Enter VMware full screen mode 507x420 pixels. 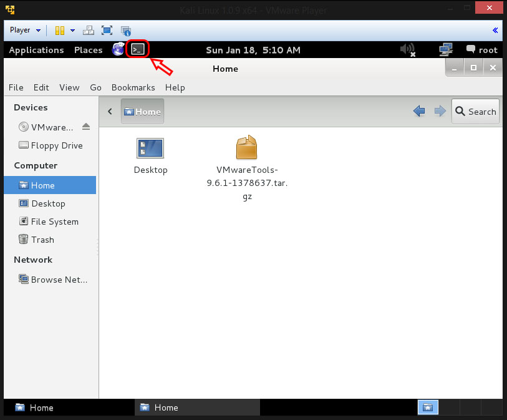tap(107, 31)
